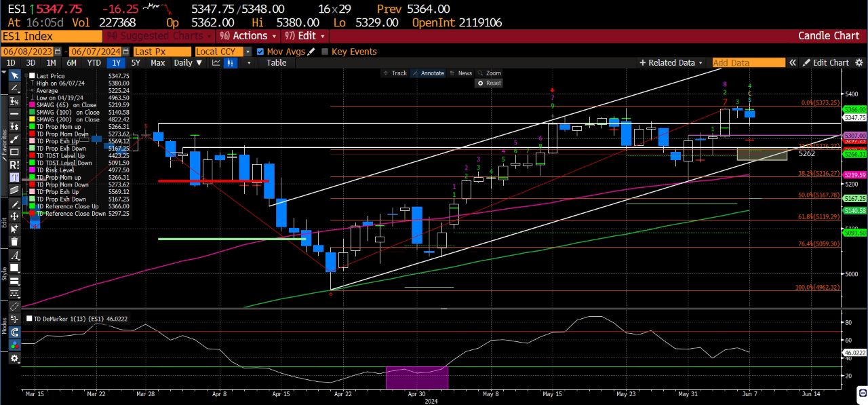
Task: Check the Key Events checkbox
Action: pos(325,52)
